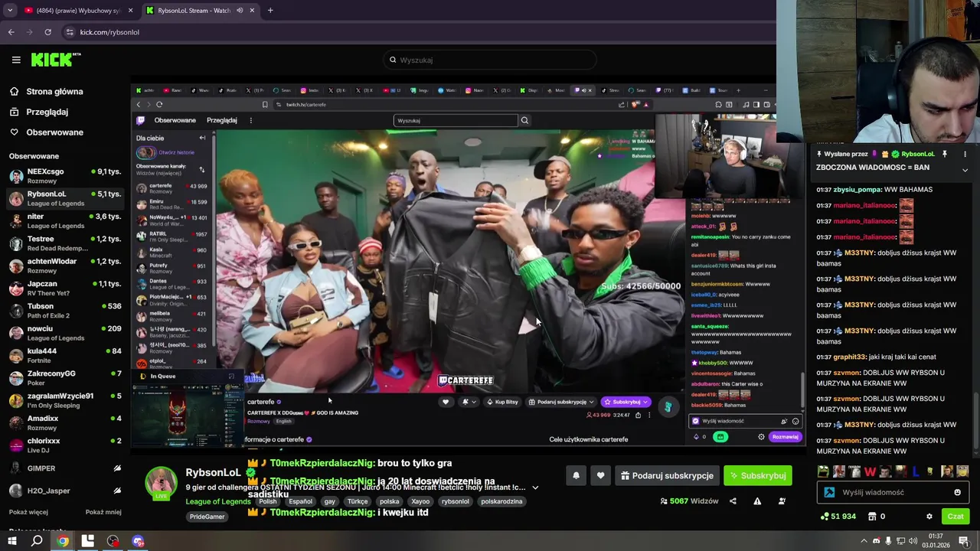Open Windows taskbar search
Screen dimensions: 980x551
[37, 541]
